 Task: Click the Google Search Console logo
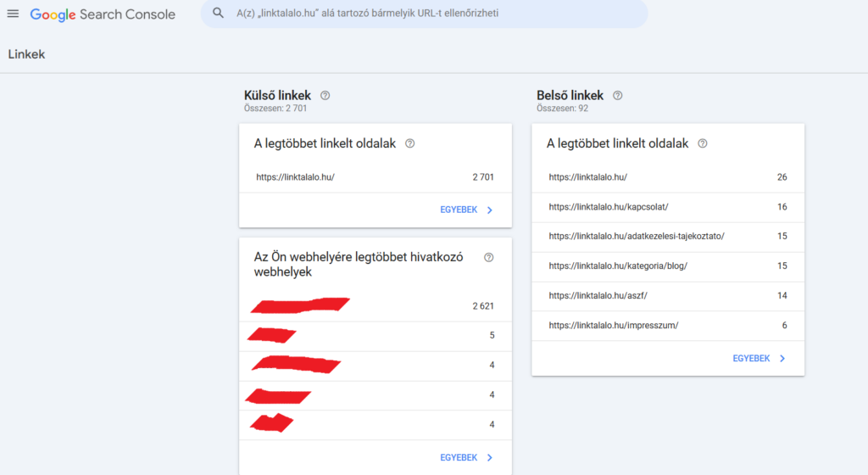click(x=103, y=14)
